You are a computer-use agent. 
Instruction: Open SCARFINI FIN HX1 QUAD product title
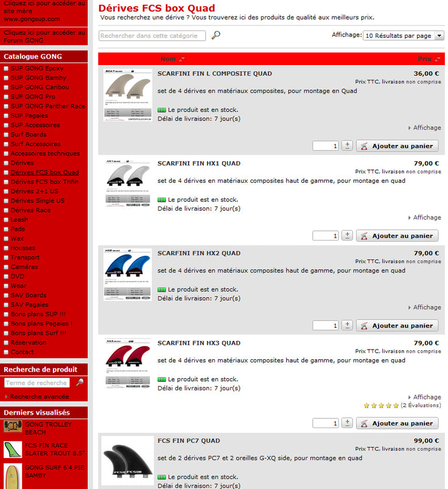[x=199, y=163]
